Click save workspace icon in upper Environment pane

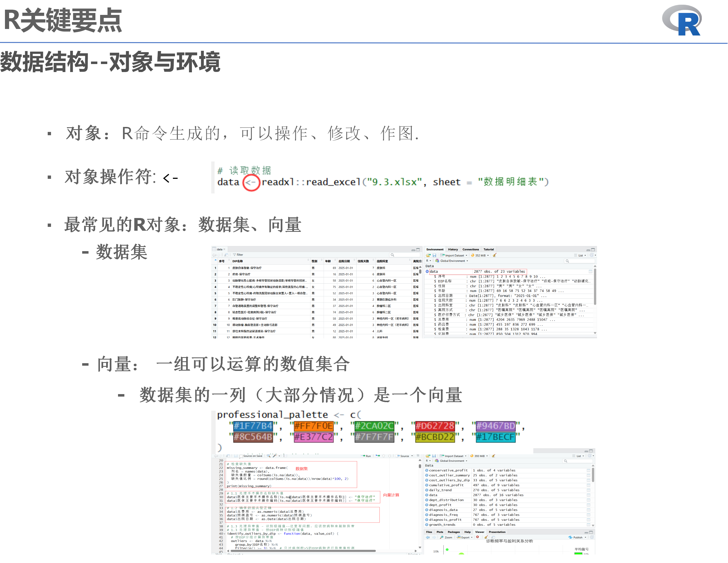[434, 255]
